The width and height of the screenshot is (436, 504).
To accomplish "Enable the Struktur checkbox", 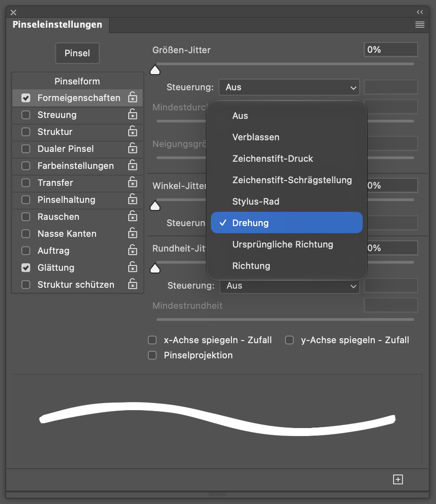I will [x=26, y=132].
